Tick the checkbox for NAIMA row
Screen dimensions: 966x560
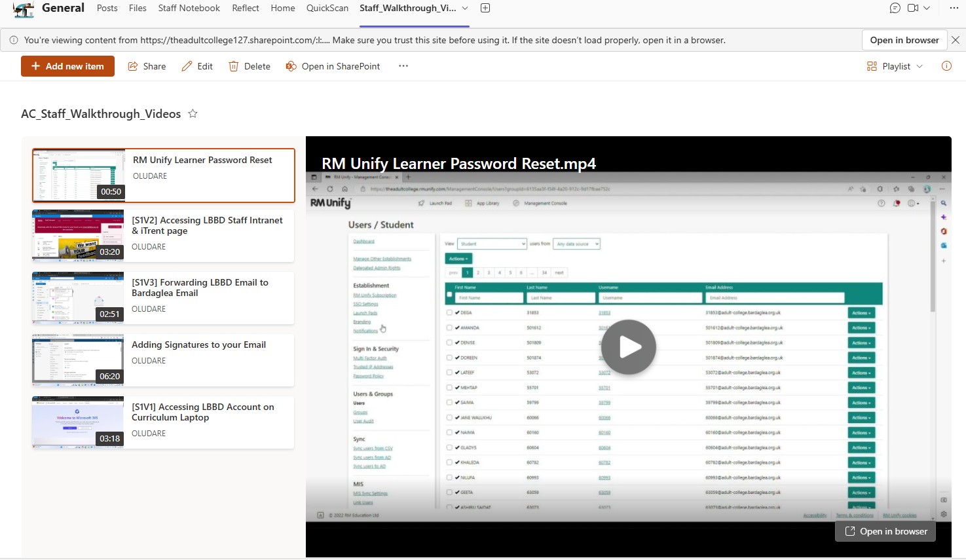click(x=449, y=432)
